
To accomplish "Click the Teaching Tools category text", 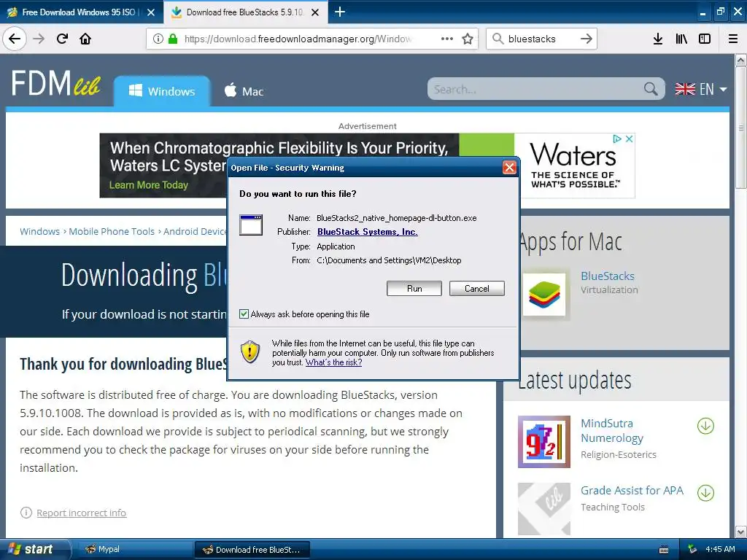I will coord(613,507).
